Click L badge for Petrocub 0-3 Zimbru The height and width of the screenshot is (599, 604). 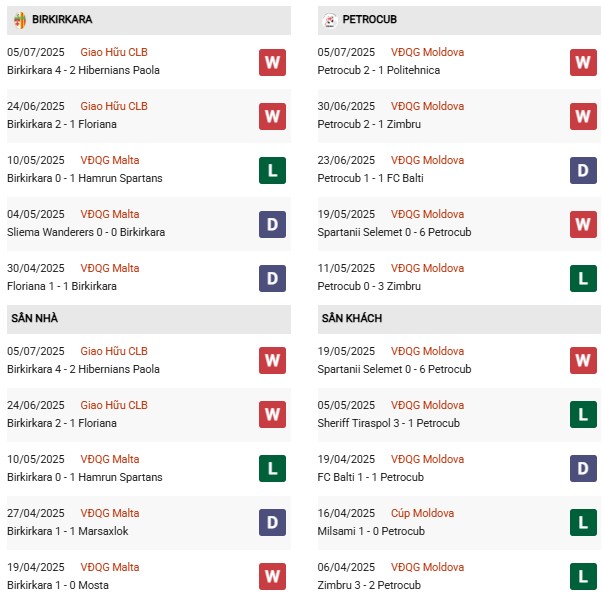tap(583, 278)
